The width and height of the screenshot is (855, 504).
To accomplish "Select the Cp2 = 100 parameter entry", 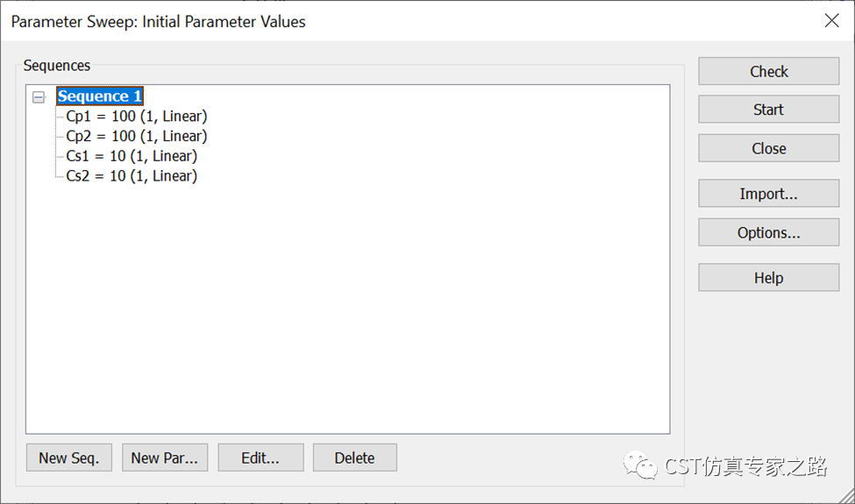I will (136, 136).
